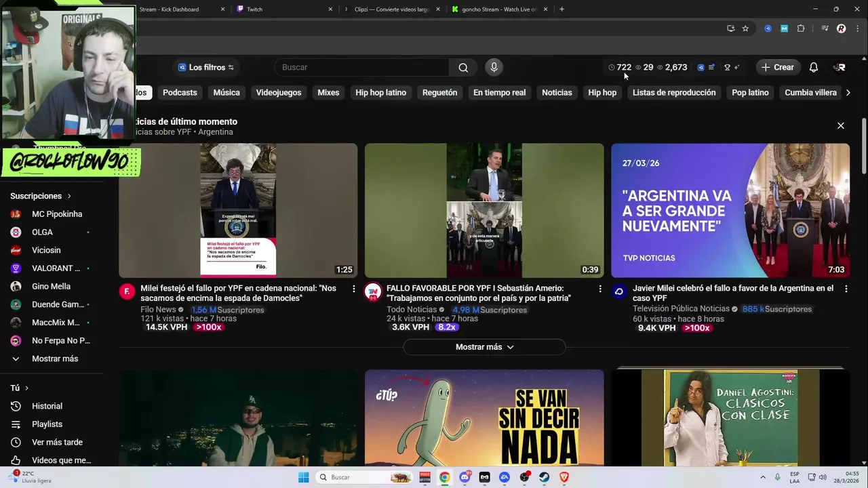Dismiss the breaking news shelf
Screen dimensions: 868x488
[841, 125]
